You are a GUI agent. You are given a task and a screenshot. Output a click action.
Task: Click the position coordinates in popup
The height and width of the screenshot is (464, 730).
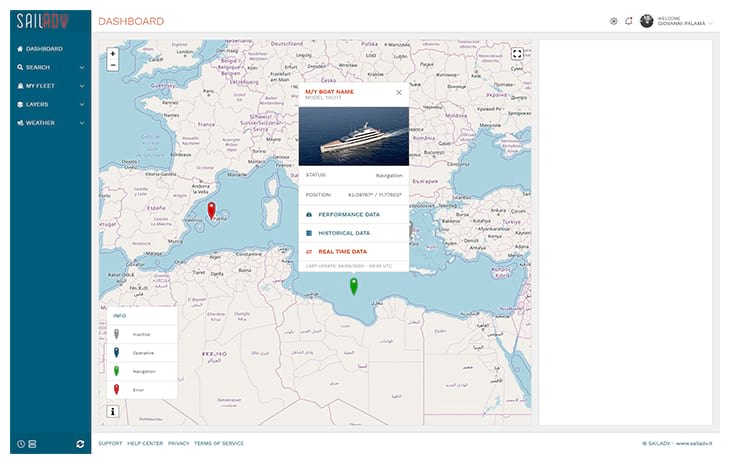click(x=375, y=195)
